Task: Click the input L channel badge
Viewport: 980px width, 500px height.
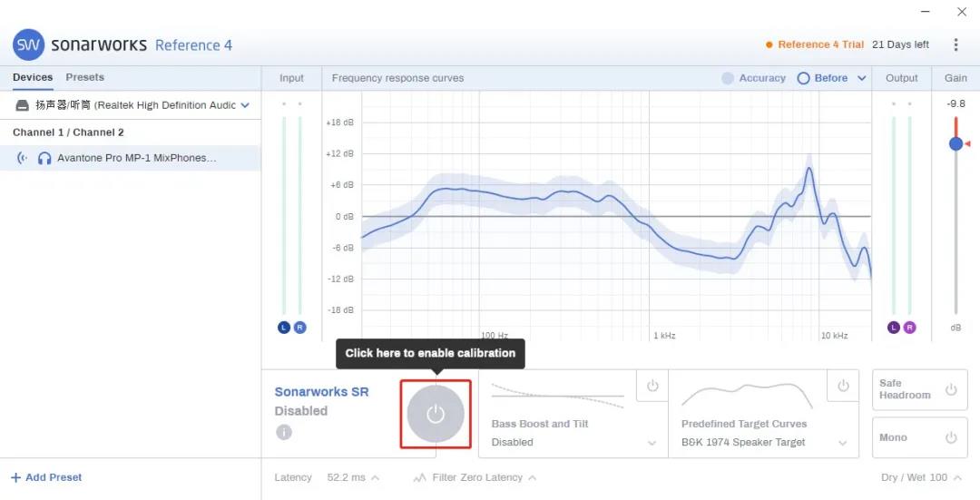Action: (284, 328)
